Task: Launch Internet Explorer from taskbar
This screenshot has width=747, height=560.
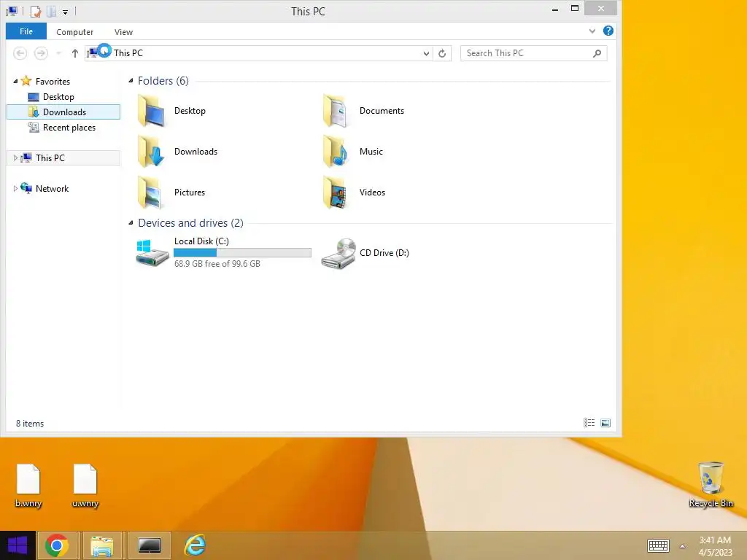Action: point(195,545)
